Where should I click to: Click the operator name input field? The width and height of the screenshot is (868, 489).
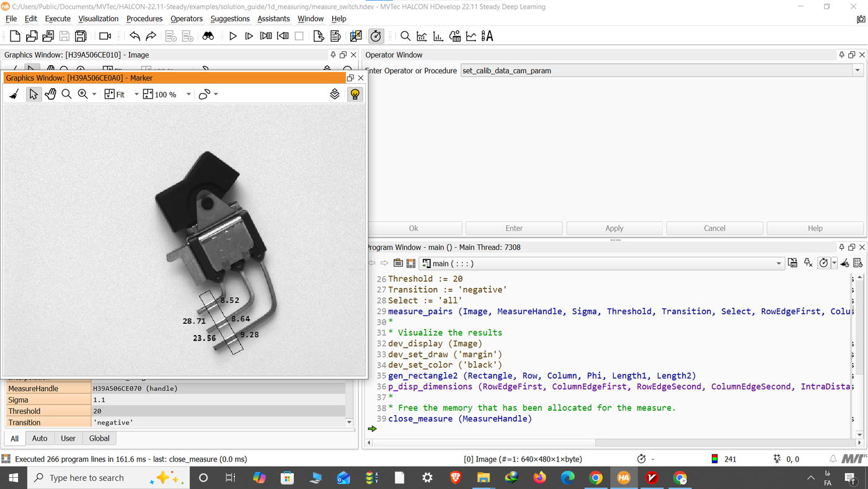click(657, 71)
